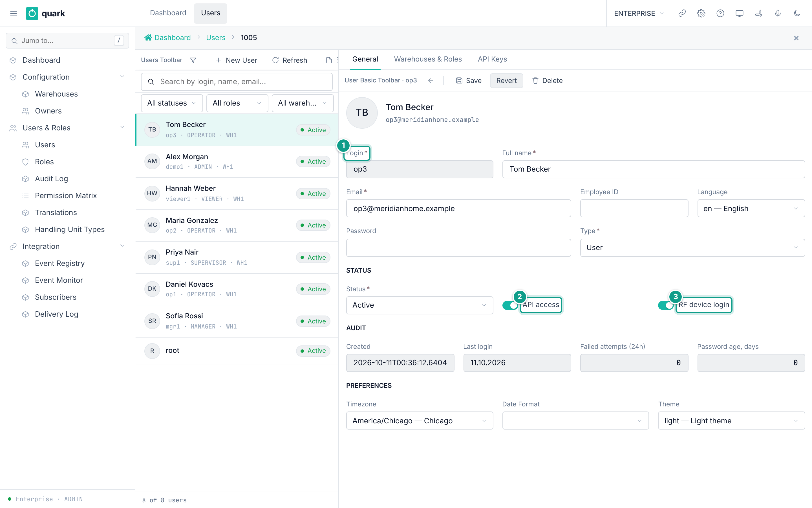Open Translations in the sidebar
This screenshot has height=508, width=812.
[56, 213]
